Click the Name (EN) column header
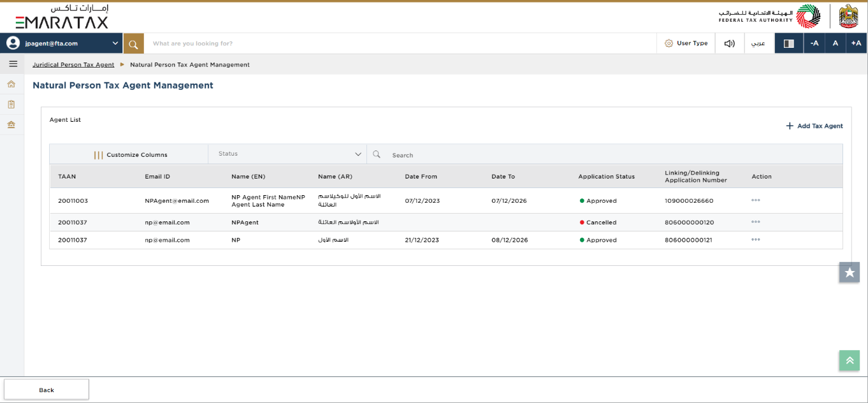Image resolution: width=868 pixels, height=403 pixels. pos(249,177)
